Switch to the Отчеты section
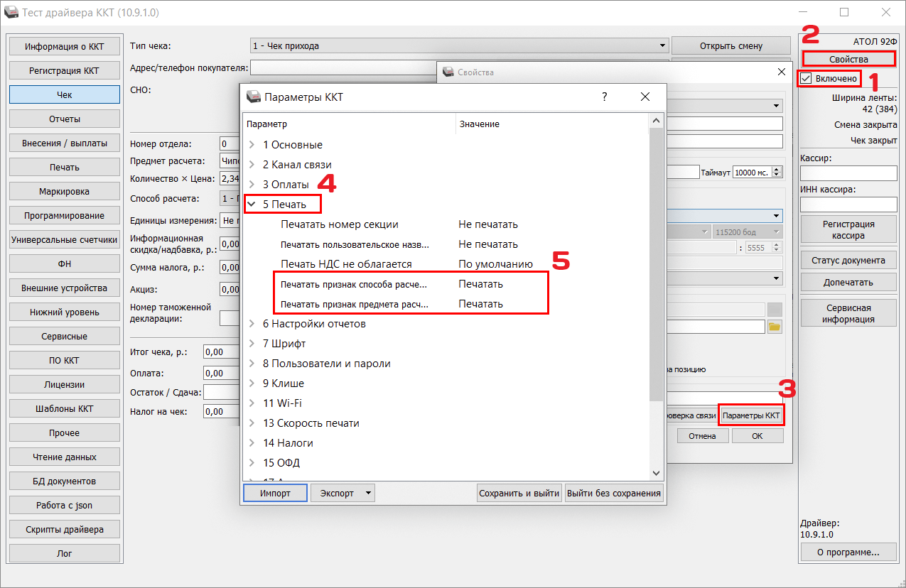 [x=65, y=119]
